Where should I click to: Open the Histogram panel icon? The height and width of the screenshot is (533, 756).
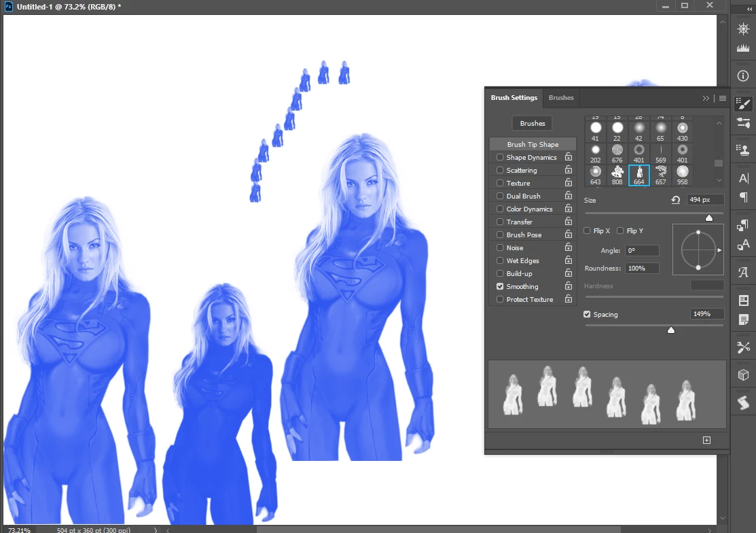pos(743,48)
